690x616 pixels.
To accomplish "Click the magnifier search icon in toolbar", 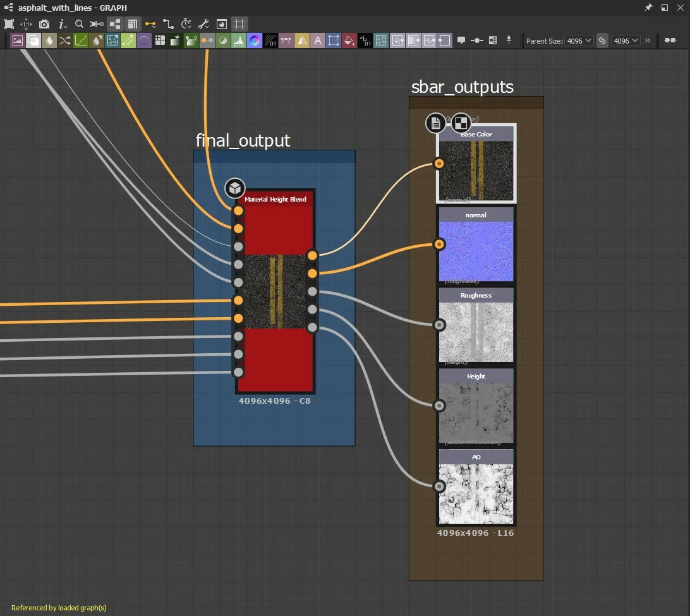I will 79,24.
